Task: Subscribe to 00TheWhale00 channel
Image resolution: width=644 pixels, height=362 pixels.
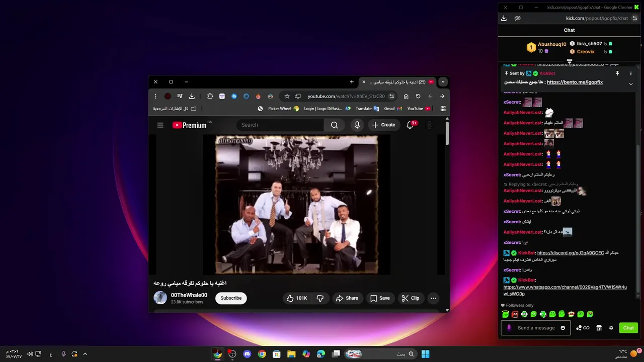Action: tap(231, 298)
